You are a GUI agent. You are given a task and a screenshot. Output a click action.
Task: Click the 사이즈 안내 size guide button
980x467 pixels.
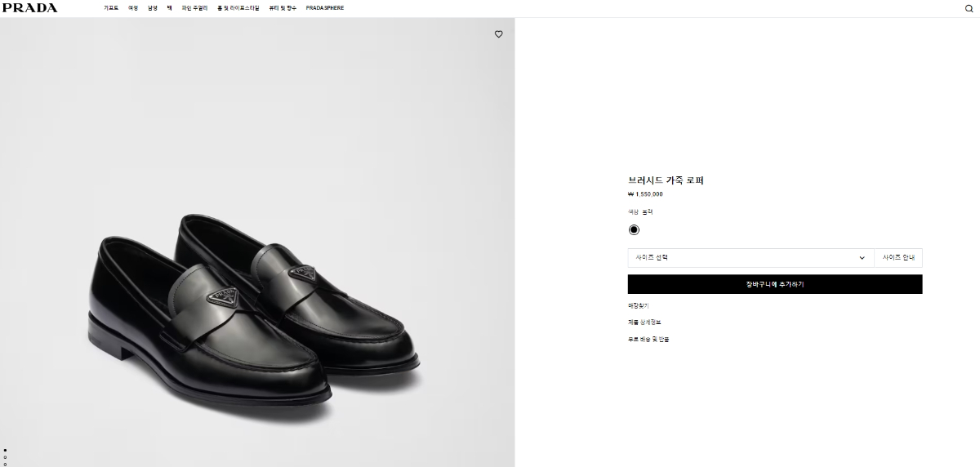[898, 258]
